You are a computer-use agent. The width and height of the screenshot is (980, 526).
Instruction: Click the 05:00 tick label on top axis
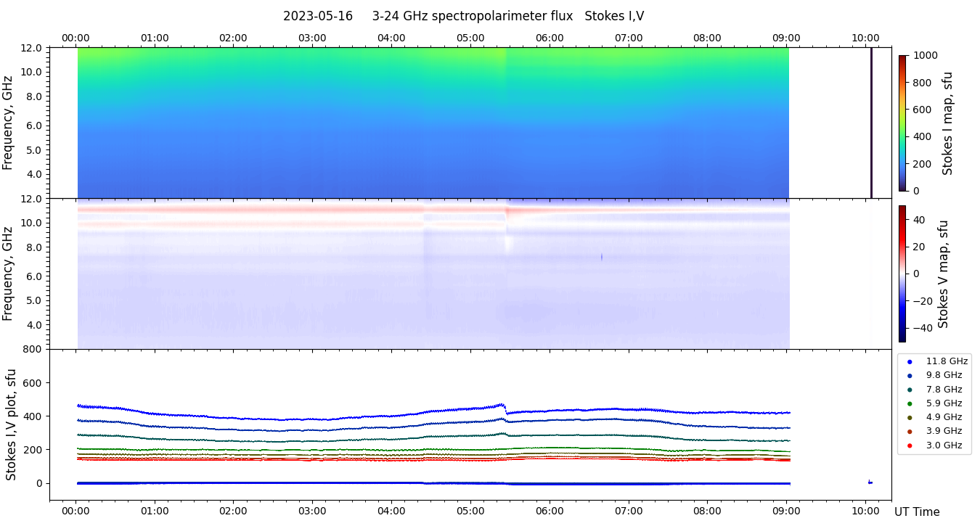tap(470, 38)
